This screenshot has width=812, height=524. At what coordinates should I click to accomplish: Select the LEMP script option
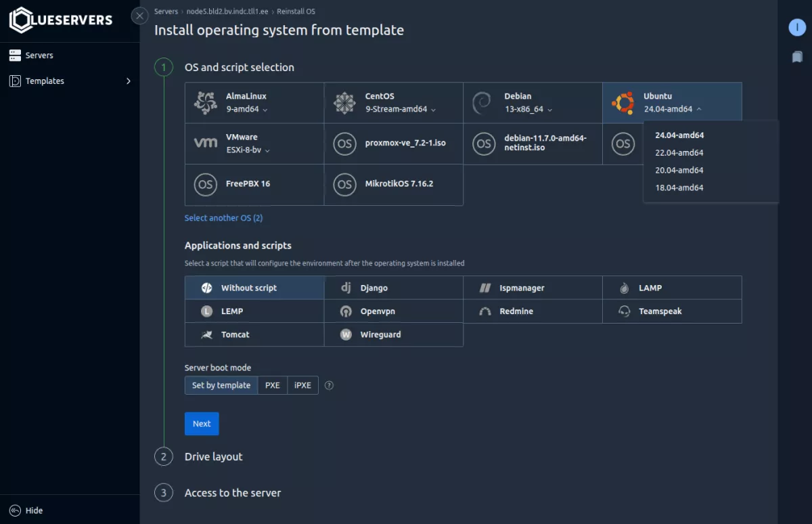click(x=254, y=311)
